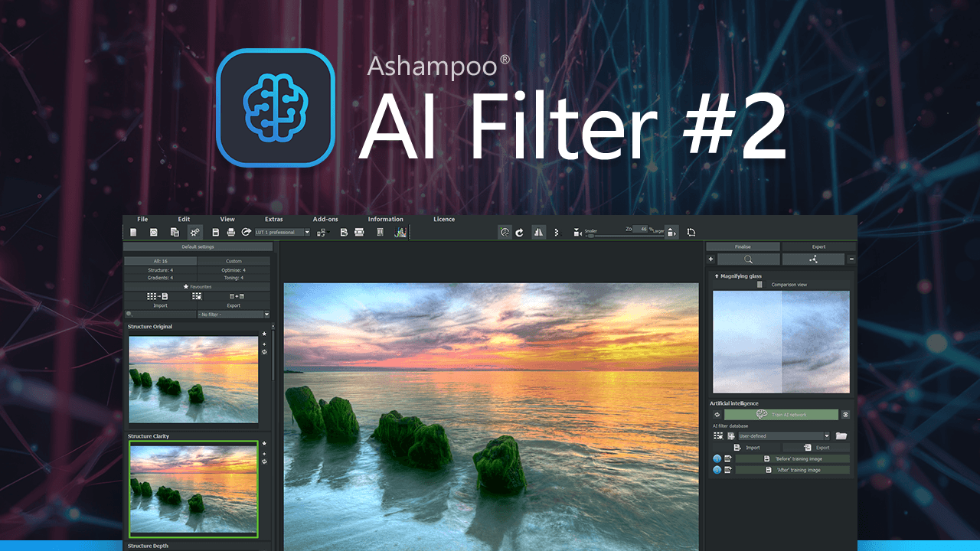Screen dimensions: 980x551
Task: Click the mirror triangles icon in center toolbar
Action: tap(539, 232)
